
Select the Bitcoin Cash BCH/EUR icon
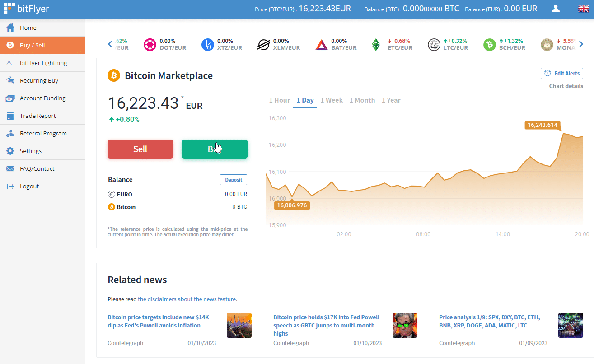[490, 45]
